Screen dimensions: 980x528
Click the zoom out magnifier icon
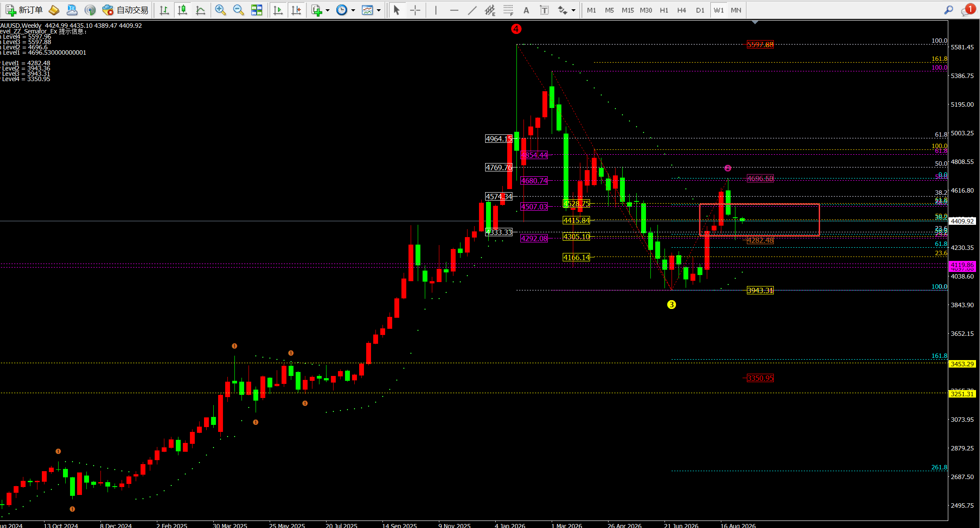(238, 10)
